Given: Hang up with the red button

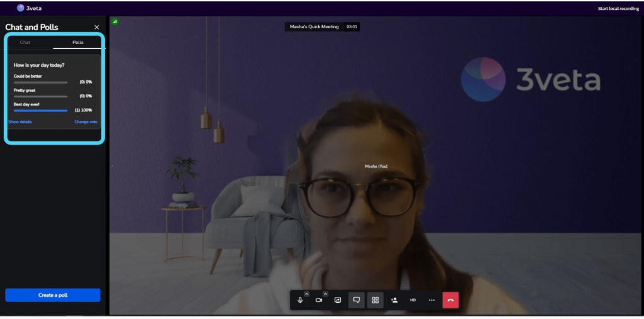Looking at the screenshot, I should point(450,300).
